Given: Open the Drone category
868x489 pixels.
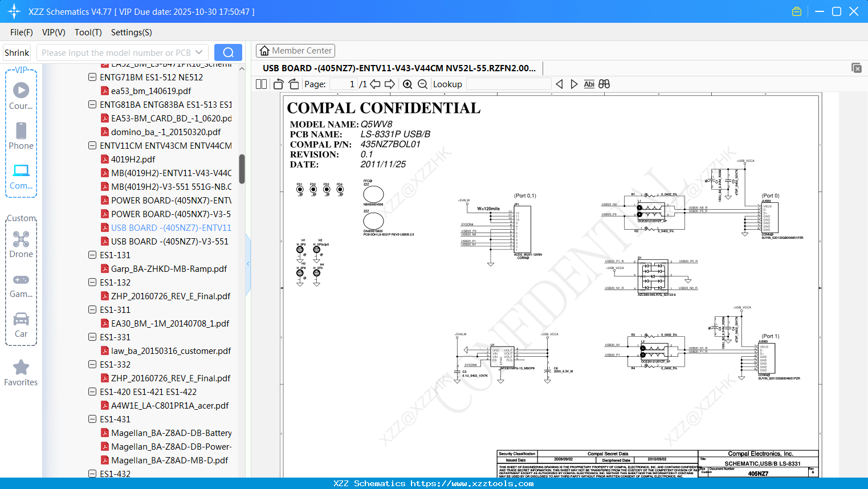Looking at the screenshot, I should coord(21,244).
